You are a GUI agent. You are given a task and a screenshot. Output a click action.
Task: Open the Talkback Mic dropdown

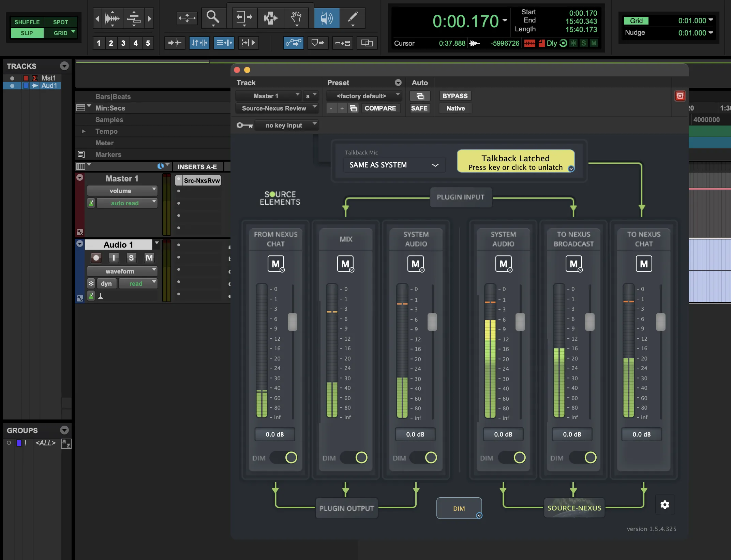click(x=394, y=165)
